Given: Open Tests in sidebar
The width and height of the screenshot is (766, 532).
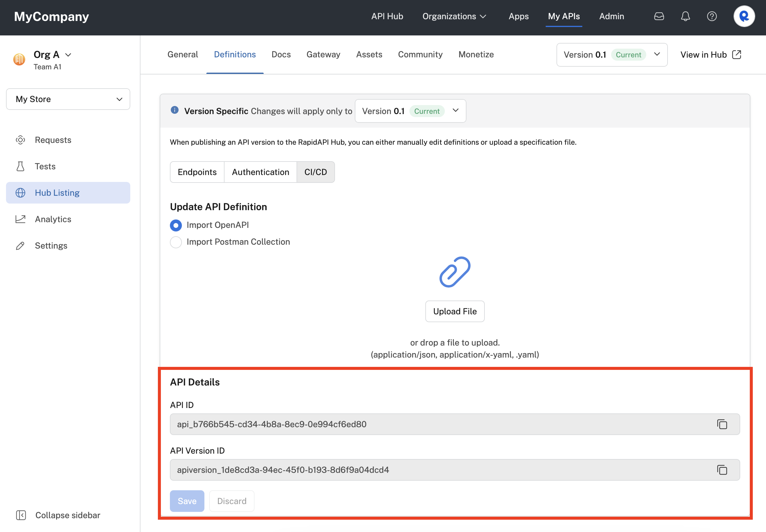Looking at the screenshot, I should (68, 166).
